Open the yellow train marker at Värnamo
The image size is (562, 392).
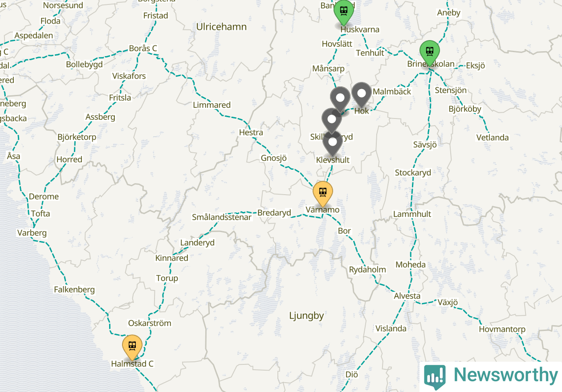pos(323,193)
